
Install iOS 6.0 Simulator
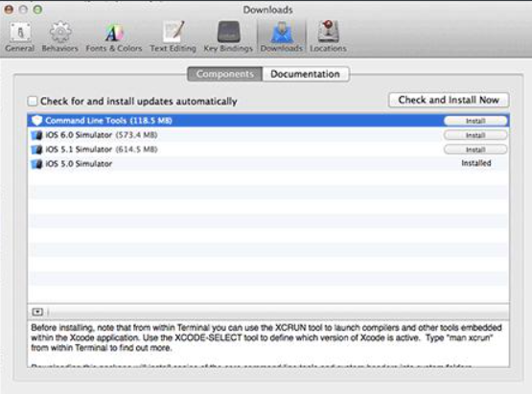[x=475, y=135]
